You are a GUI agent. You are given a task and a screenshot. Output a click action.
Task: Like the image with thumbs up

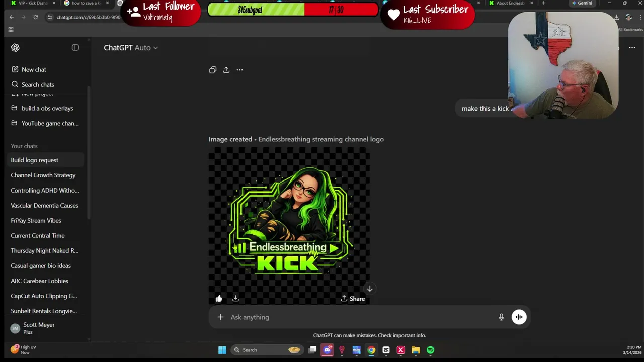(219, 299)
